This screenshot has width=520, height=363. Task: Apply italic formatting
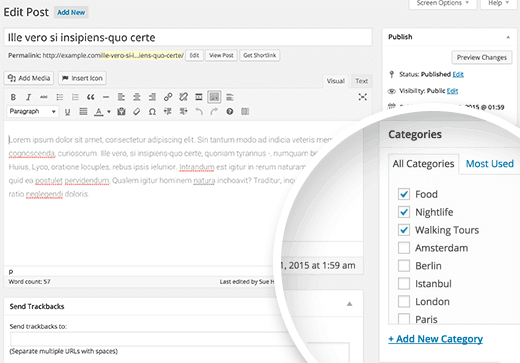point(28,97)
